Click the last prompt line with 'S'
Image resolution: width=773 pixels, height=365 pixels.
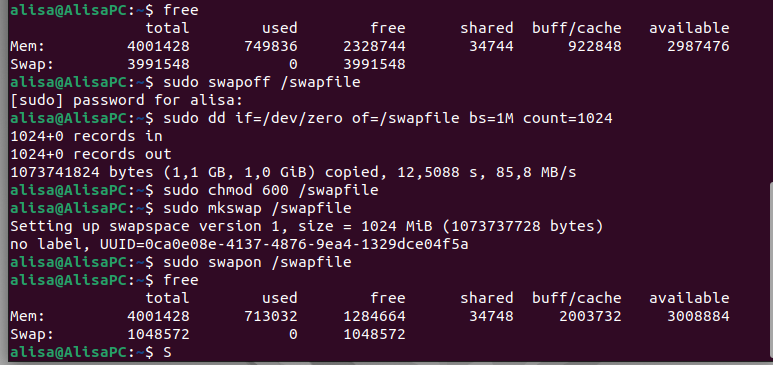pyautogui.click(x=91, y=352)
